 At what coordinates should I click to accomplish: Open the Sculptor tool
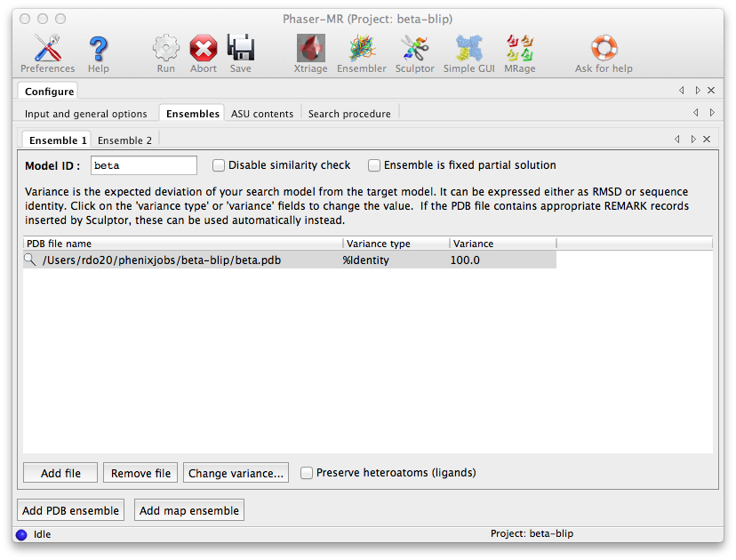tap(414, 46)
